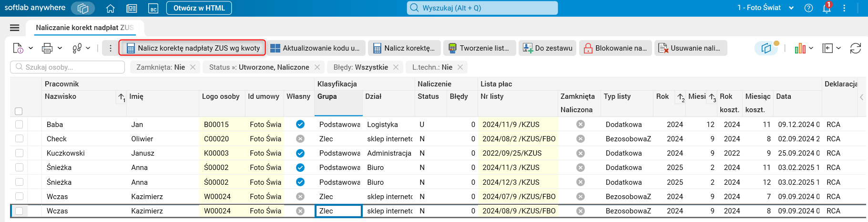
Task: Click Otwórz w HTML button
Action: click(x=199, y=8)
